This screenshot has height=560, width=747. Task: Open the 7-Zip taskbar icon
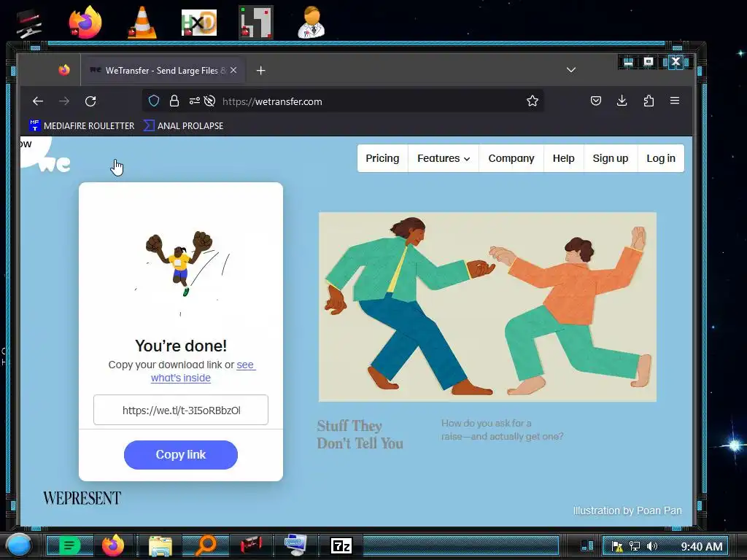tap(341, 545)
